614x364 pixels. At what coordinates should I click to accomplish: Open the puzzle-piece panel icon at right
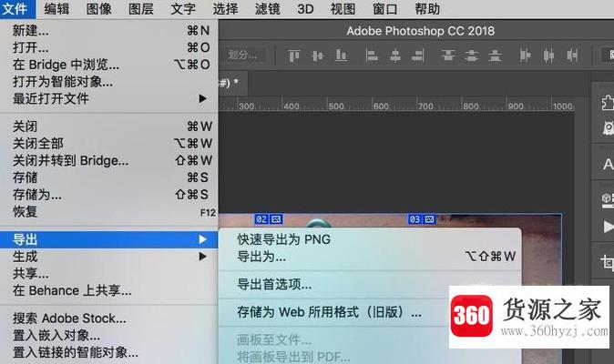(607, 103)
